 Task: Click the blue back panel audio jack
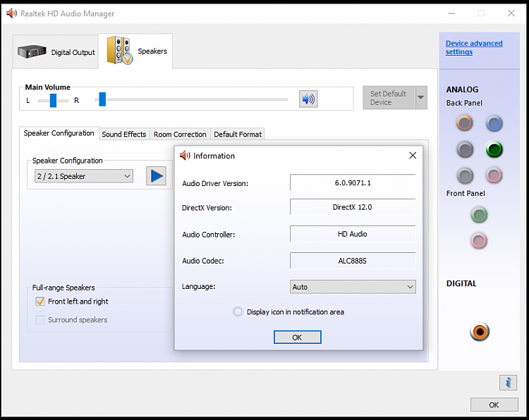pyautogui.click(x=494, y=124)
